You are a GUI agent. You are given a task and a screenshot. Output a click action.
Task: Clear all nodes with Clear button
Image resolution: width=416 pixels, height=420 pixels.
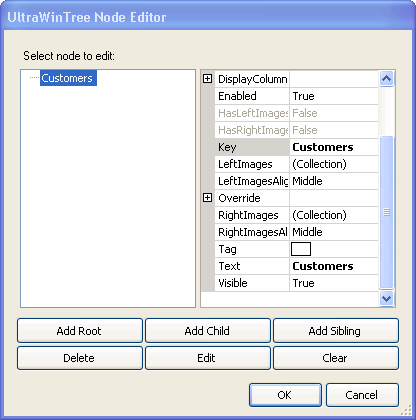click(x=336, y=358)
